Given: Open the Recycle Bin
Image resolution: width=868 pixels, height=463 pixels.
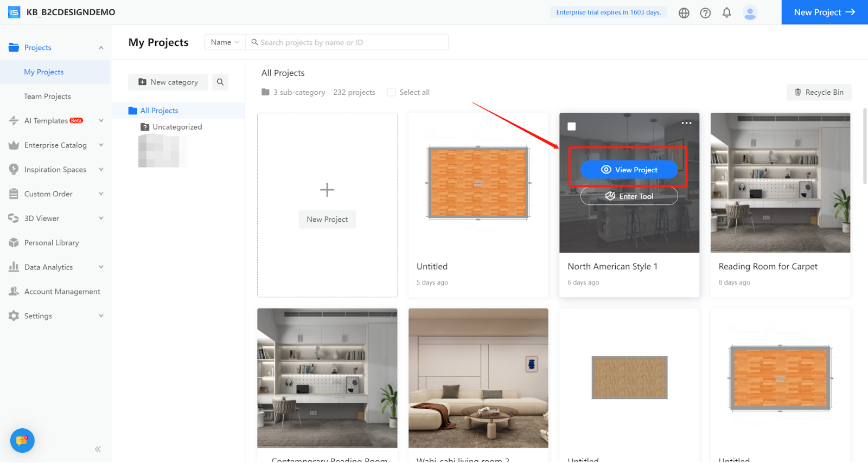Looking at the screenshot, I should coord(819,92).
